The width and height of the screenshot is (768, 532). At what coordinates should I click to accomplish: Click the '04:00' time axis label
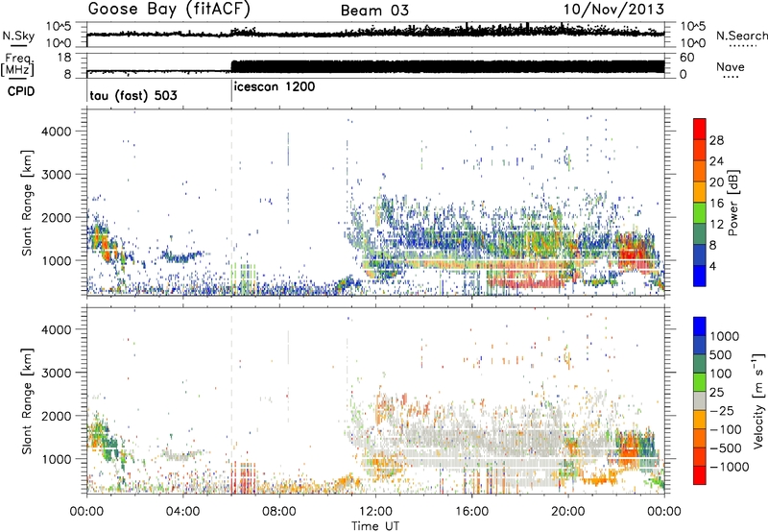coord(182,512)
